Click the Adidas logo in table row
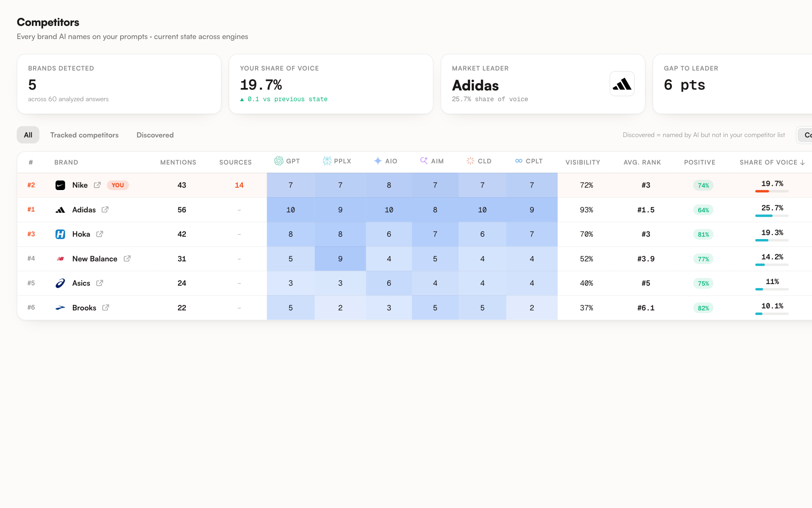This screenshot has height=508, width=812. (x=60, y=210)
